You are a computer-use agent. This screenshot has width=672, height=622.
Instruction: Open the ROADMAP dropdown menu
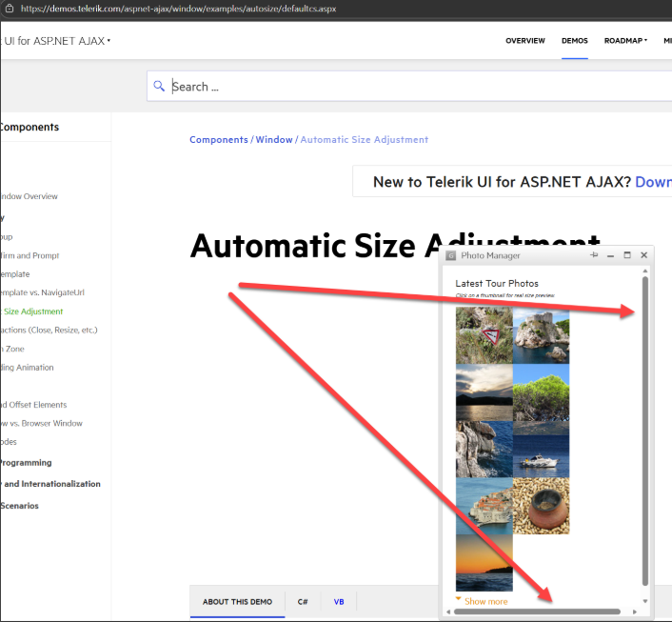point(625,41)
